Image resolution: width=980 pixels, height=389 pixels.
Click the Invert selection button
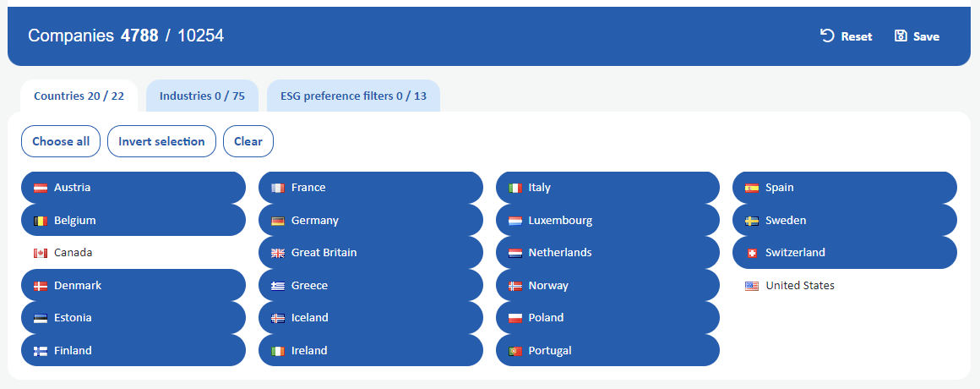point(161,141)
